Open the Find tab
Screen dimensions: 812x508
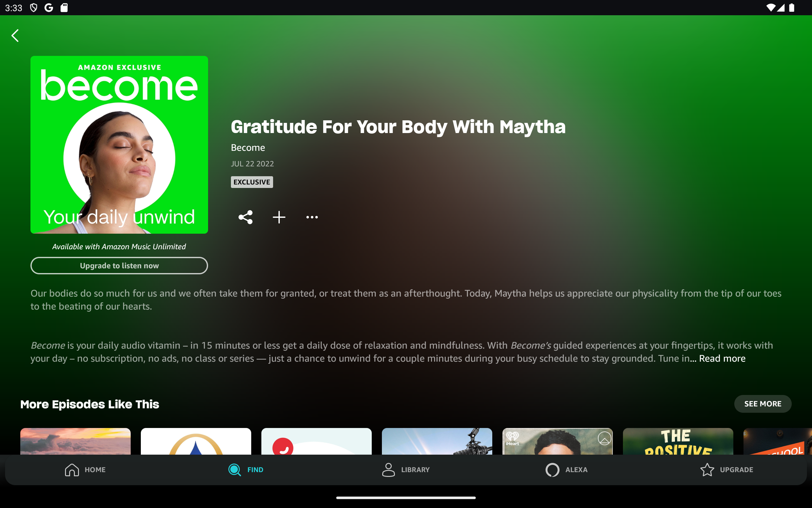click(x=246, y=470)
